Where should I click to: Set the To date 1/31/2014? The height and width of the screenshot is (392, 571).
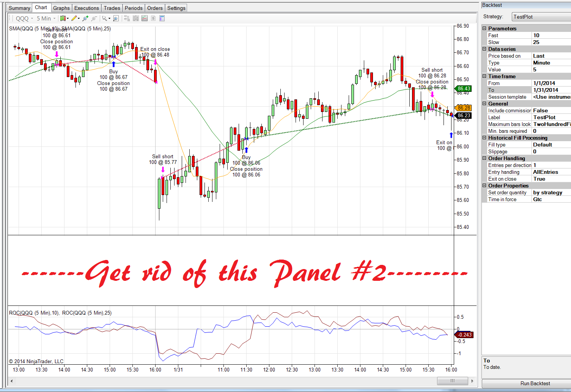pos(551,90)
